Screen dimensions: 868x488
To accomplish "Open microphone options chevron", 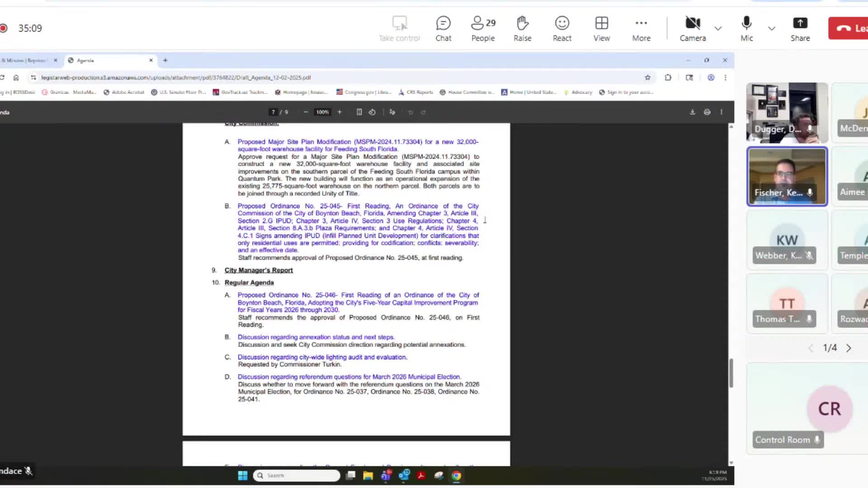I will pyautogui.click(x=772, y=28).
